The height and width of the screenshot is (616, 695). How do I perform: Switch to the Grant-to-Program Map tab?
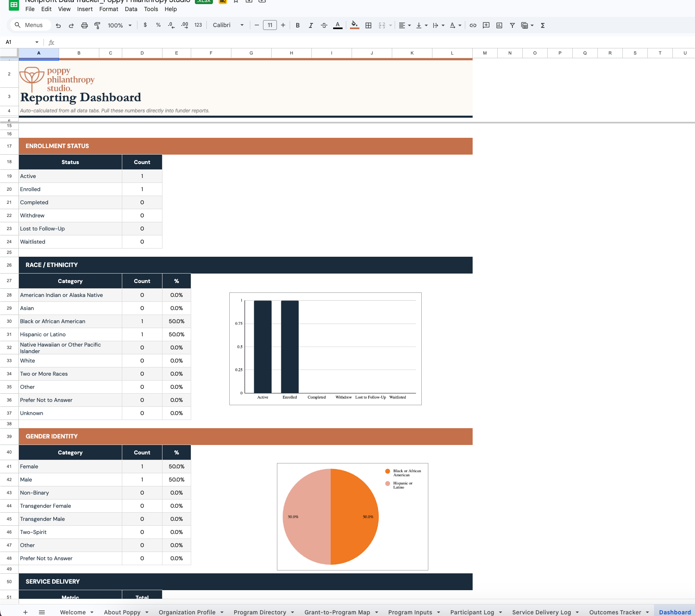[337, 612]
